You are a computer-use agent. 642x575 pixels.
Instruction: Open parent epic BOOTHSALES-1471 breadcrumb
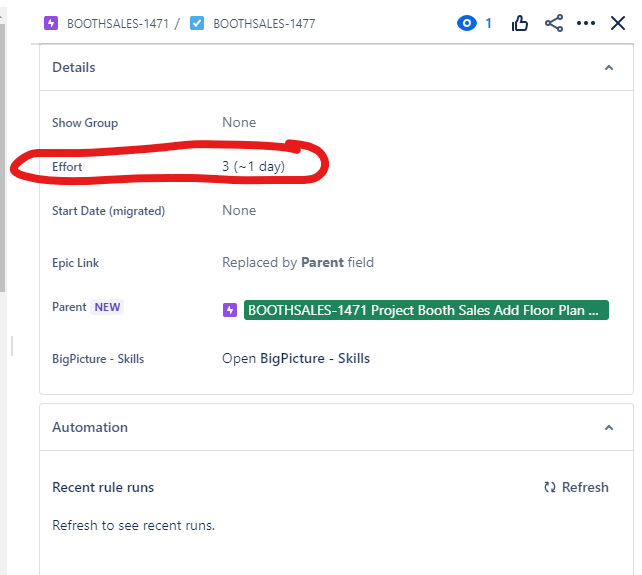(x=118, y=24)
